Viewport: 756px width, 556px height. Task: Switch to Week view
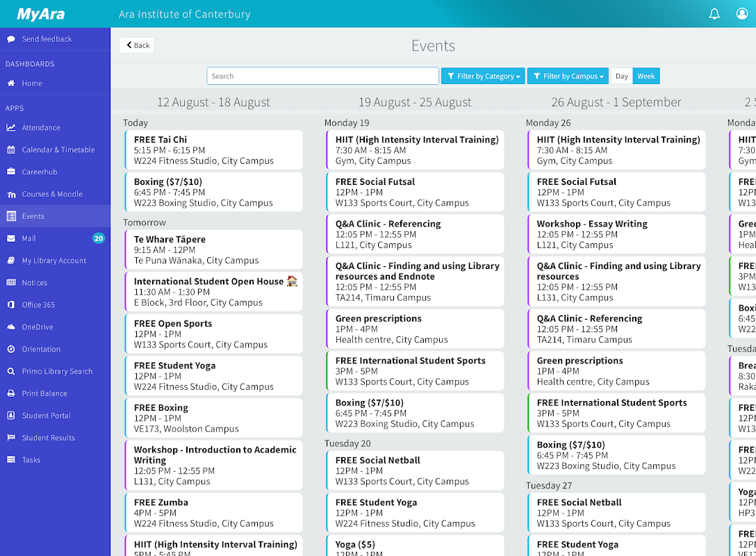tap(646, 76)
